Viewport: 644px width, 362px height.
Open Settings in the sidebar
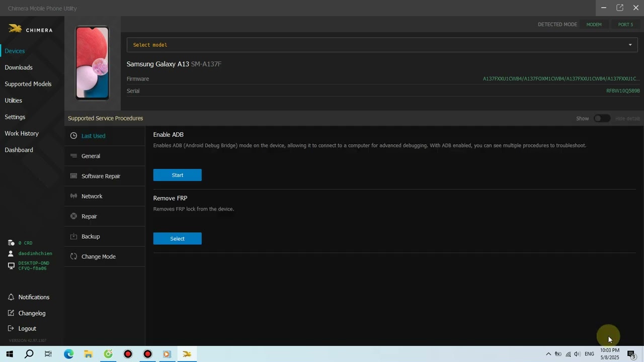(15, 117)
